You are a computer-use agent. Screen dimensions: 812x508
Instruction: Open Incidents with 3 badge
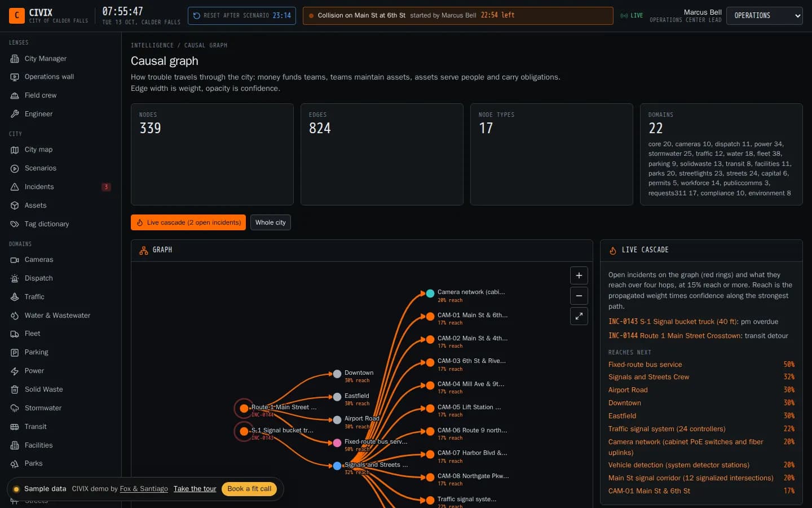[60, 187]
